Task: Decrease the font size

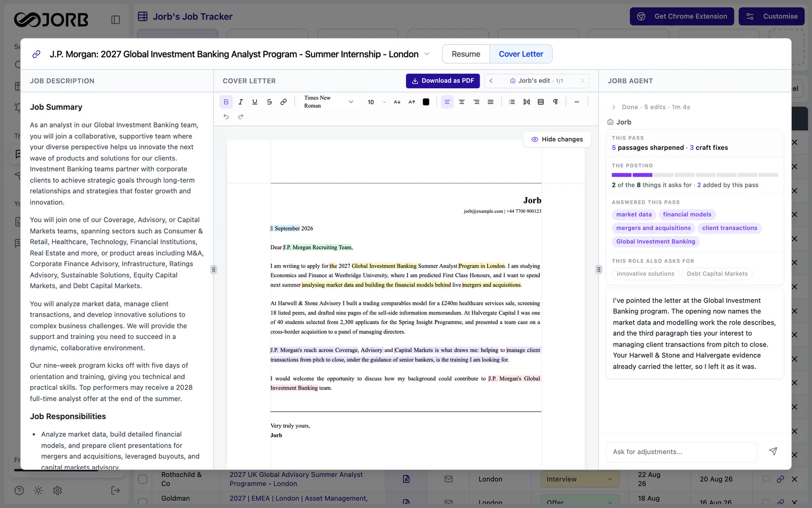Action: point(397,102)
